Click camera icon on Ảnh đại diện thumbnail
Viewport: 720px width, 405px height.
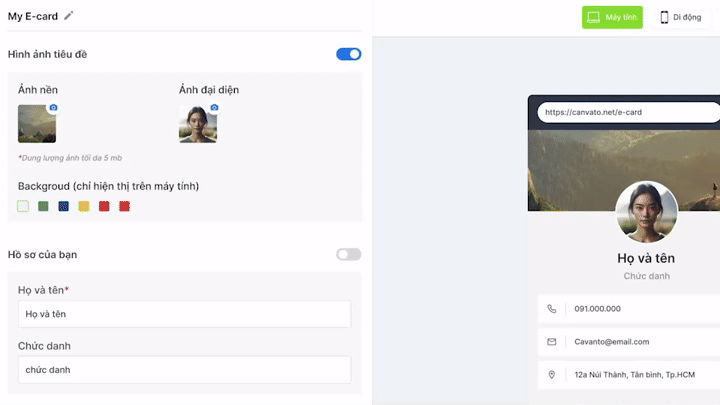click(x=214, y=108)
